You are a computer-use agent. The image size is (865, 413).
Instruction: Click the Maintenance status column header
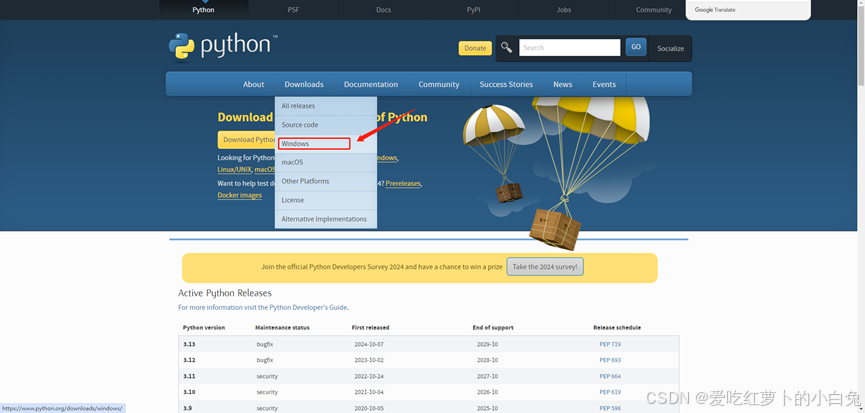point(282,328)
